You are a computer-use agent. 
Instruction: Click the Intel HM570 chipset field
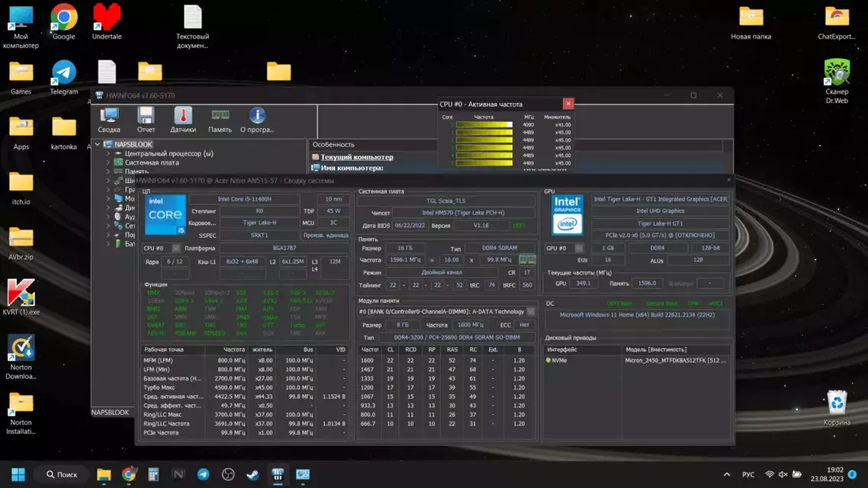463,213
